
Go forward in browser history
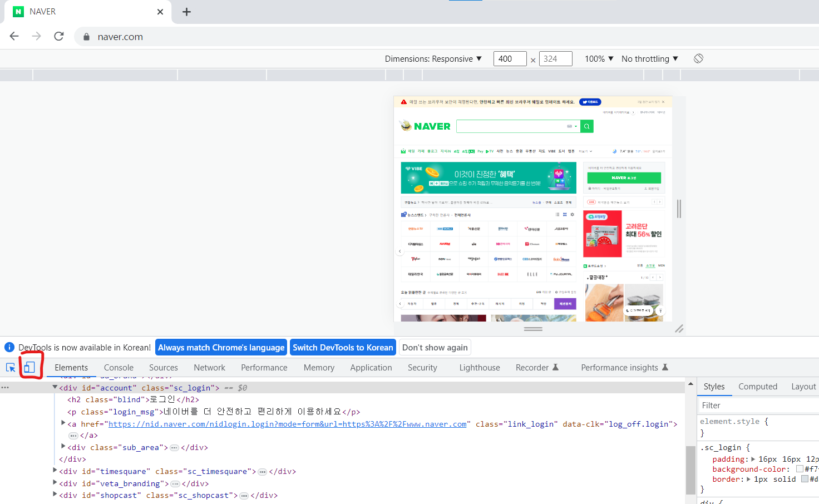tap(37, 36)
